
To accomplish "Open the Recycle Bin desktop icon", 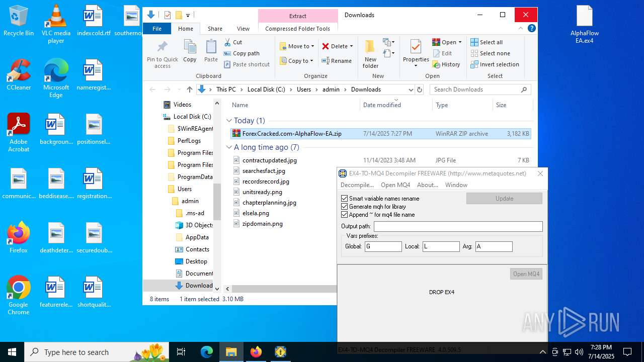I will coord(19,21).
